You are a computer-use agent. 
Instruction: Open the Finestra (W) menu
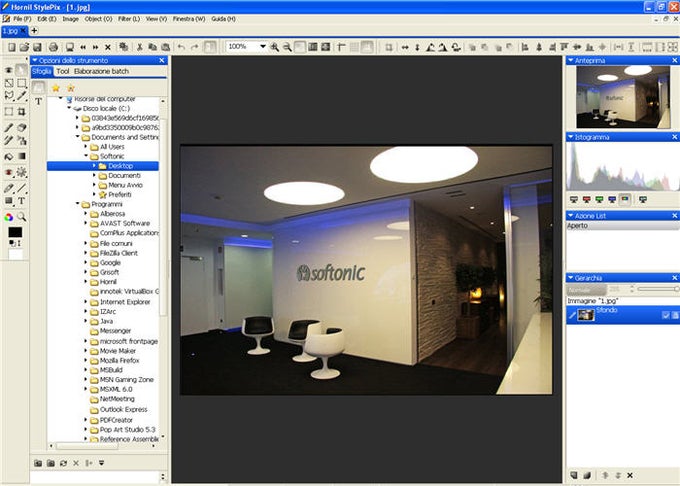click(189, 19)
